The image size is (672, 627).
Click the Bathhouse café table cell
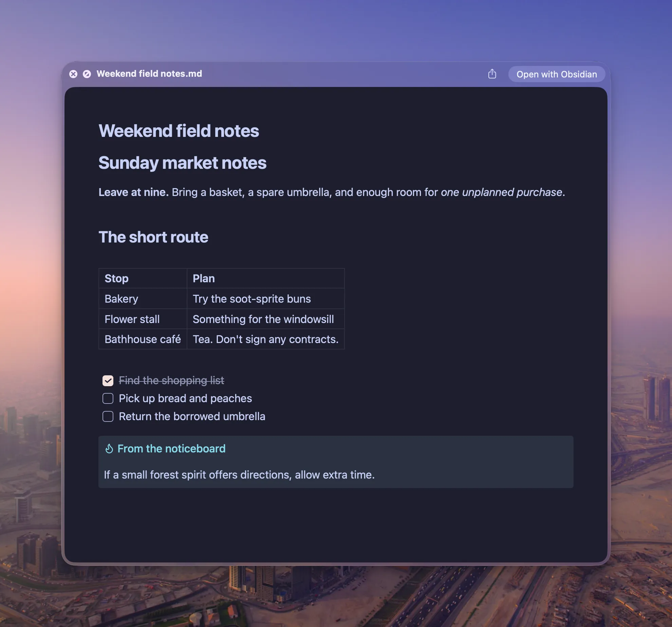[143, 339]
